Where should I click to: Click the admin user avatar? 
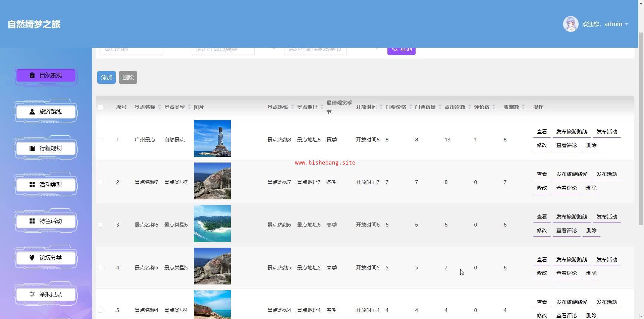pyautogui.click(x=571, y=24)
